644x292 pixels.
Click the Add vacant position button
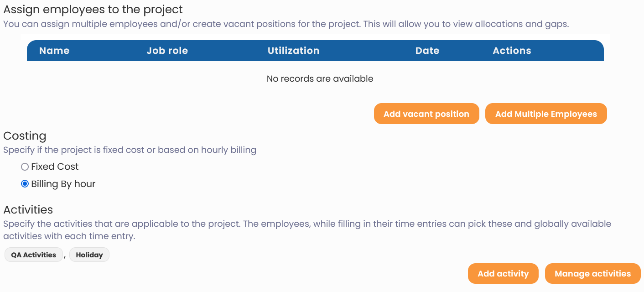click(x=426, y=114)
